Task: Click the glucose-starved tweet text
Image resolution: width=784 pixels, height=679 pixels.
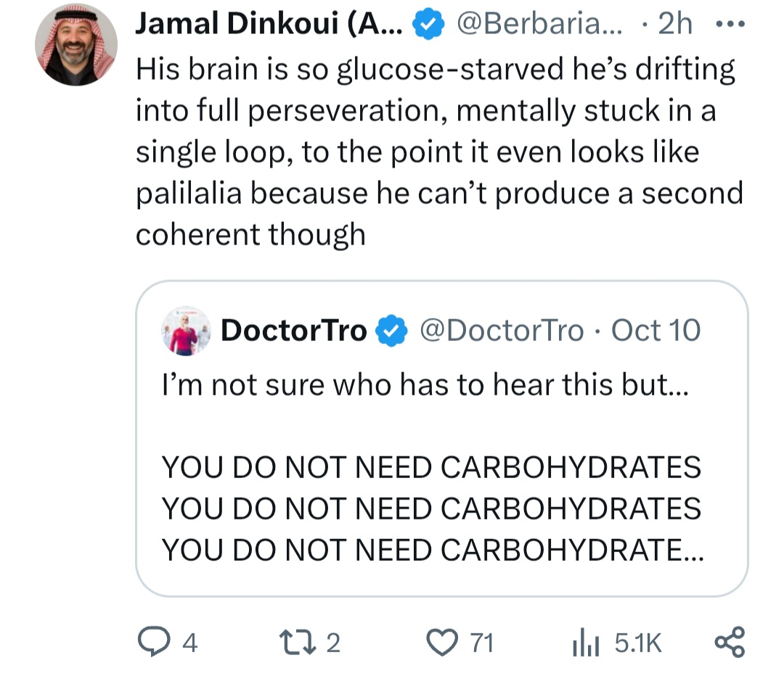Action: [x=436, y=152]
